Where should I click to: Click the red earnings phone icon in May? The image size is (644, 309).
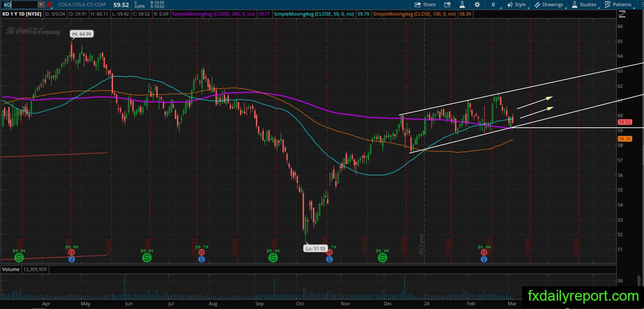(71, 253)
